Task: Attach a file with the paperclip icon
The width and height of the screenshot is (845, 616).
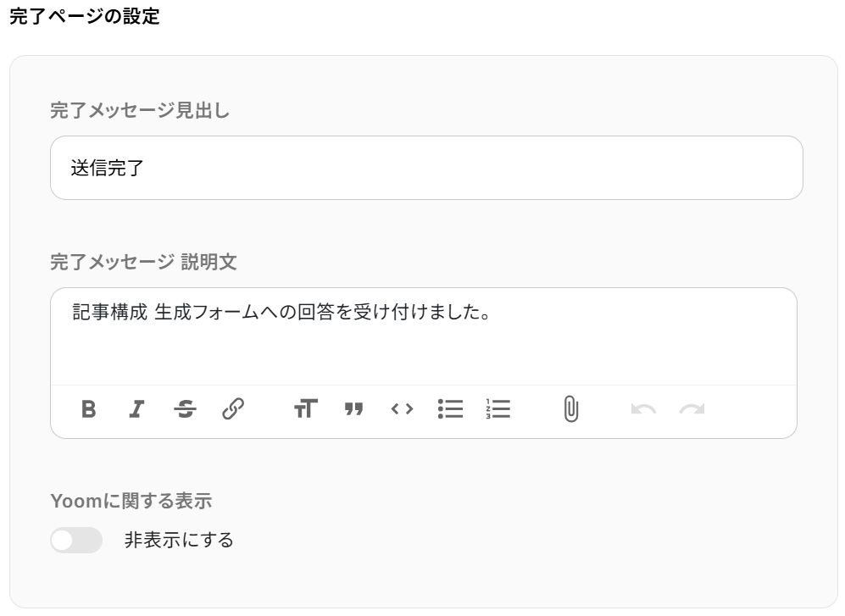Action: pos(571,409)
